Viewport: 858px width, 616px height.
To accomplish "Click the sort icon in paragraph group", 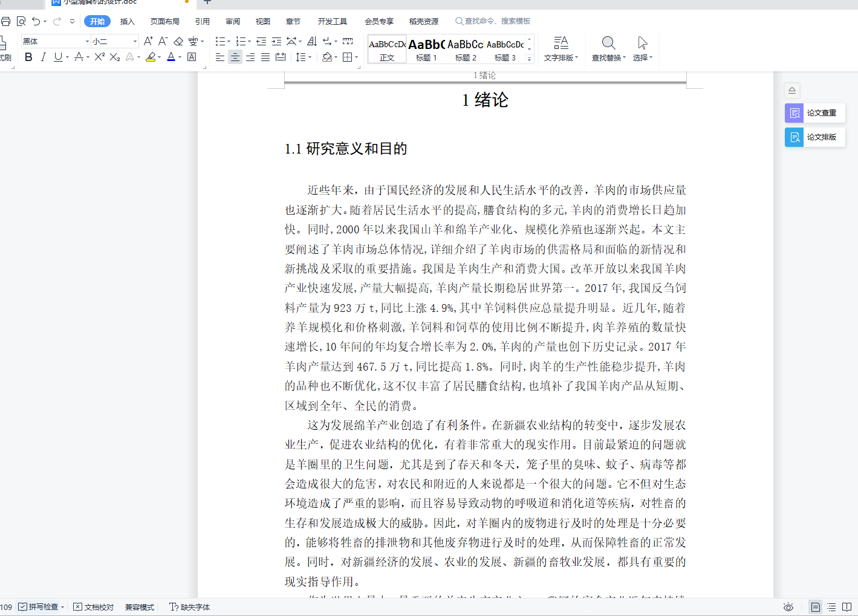I will point(312,41).
